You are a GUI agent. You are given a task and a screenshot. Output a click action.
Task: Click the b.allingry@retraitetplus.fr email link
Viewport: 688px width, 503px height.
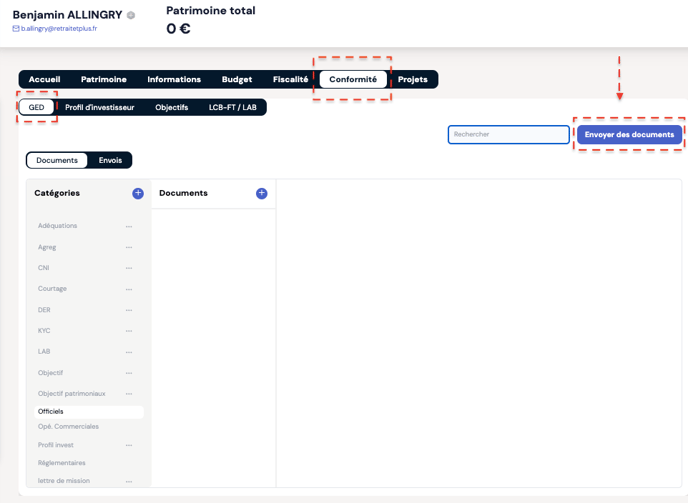point(59,29)
